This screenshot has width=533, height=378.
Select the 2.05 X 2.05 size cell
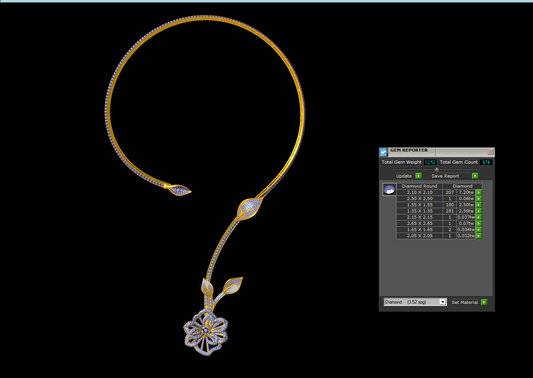click(x=420, y=236)
